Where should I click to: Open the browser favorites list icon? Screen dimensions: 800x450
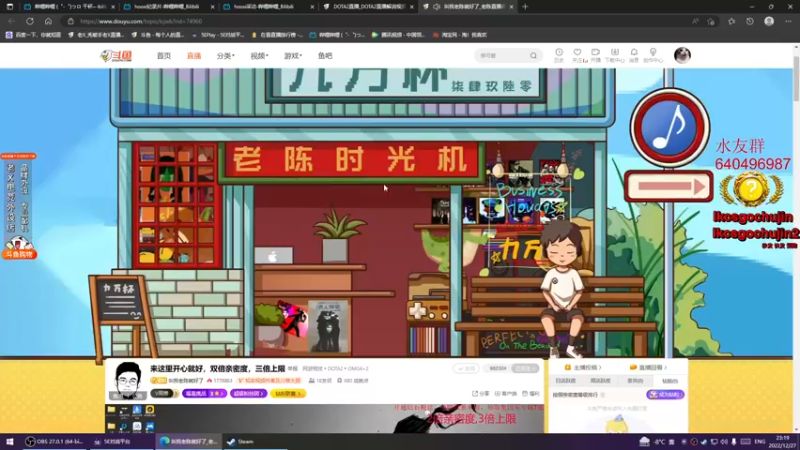click(732, 21)
